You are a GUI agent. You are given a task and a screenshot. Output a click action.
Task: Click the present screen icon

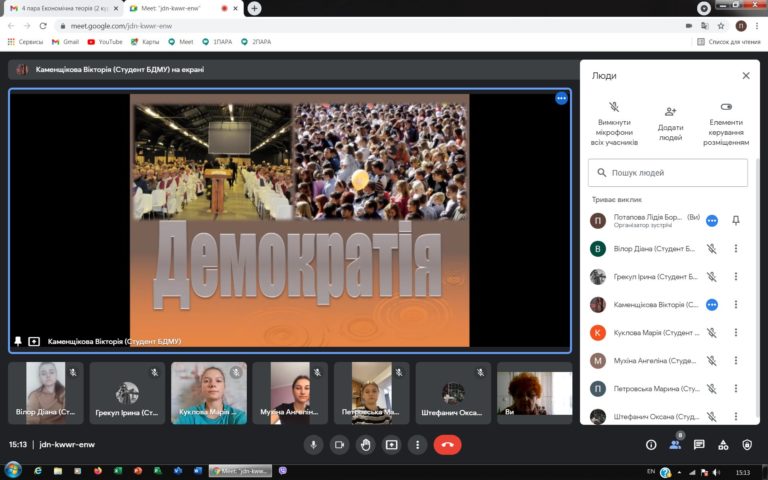[x=392, y=445]
